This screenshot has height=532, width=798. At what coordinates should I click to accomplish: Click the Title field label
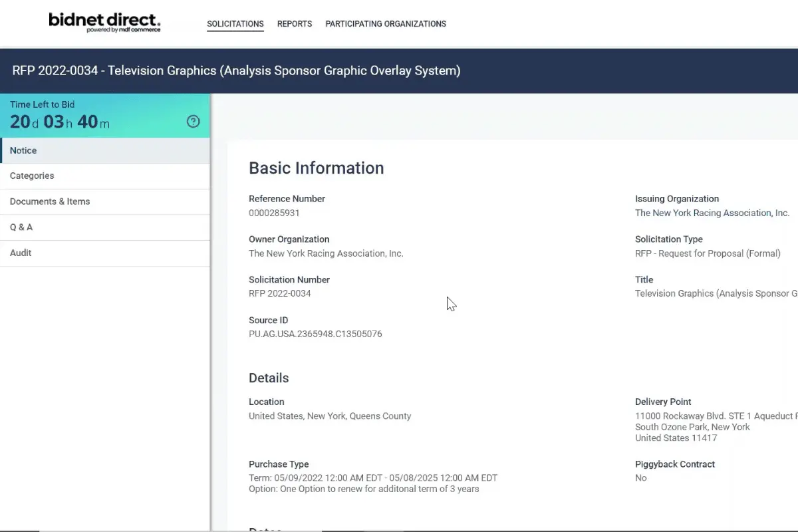[644, 280]
